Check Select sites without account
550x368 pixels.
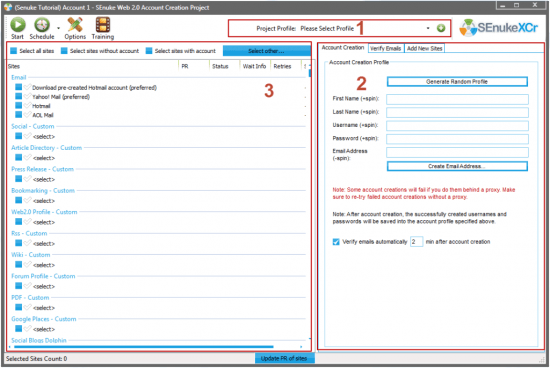coord(64,51)
